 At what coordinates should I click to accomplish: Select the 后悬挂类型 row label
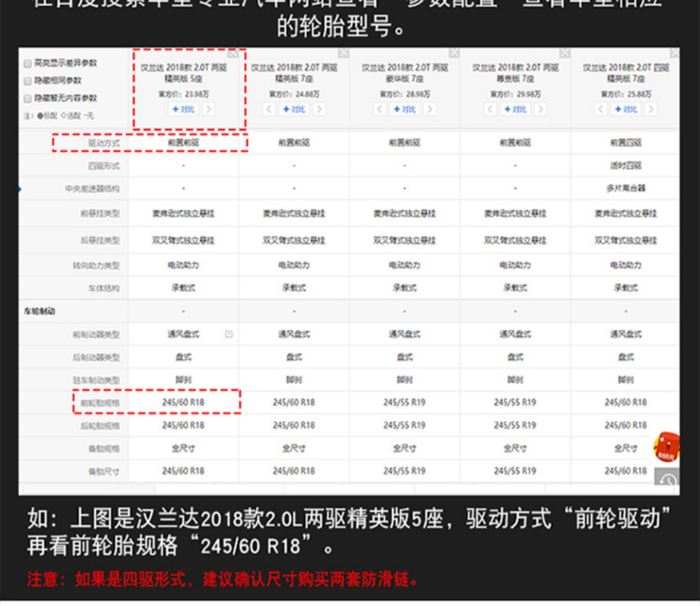[x=100, y=241]
